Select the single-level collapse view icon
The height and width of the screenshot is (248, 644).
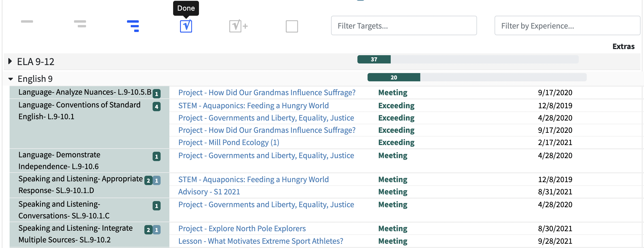point(27,22)
